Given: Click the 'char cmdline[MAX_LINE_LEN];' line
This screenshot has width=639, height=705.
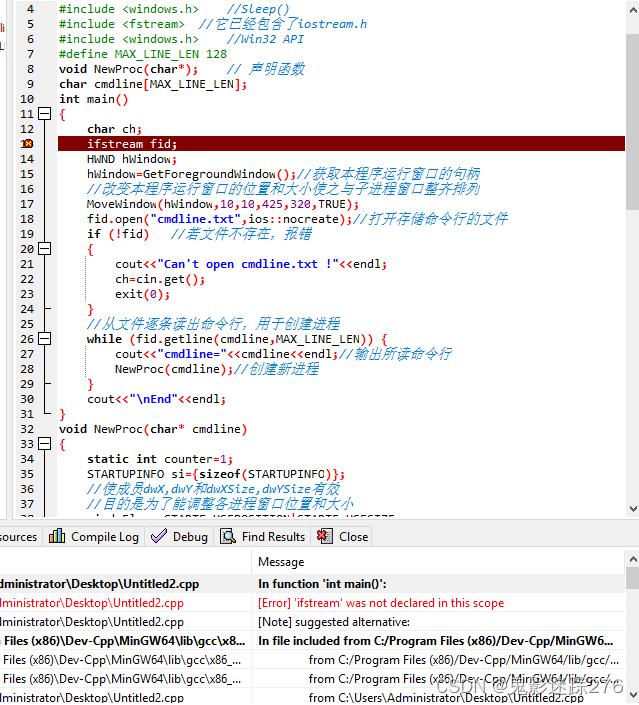Looking at the screenshot, I should (153, 84).
